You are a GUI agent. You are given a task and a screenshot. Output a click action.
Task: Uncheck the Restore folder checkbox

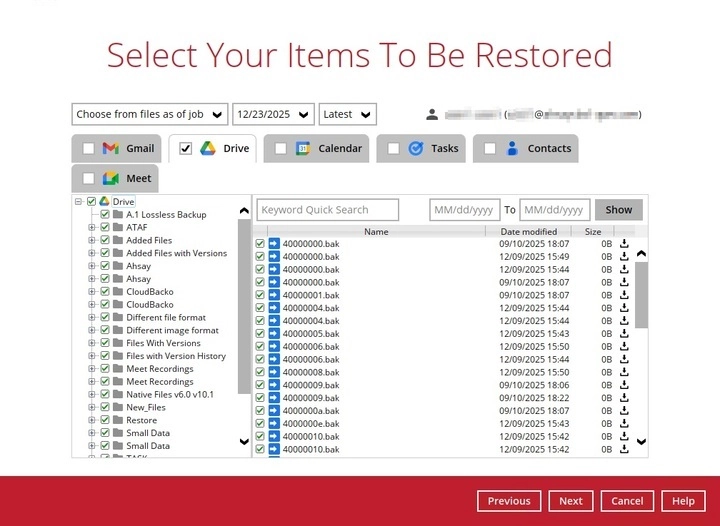click(105, 421)
